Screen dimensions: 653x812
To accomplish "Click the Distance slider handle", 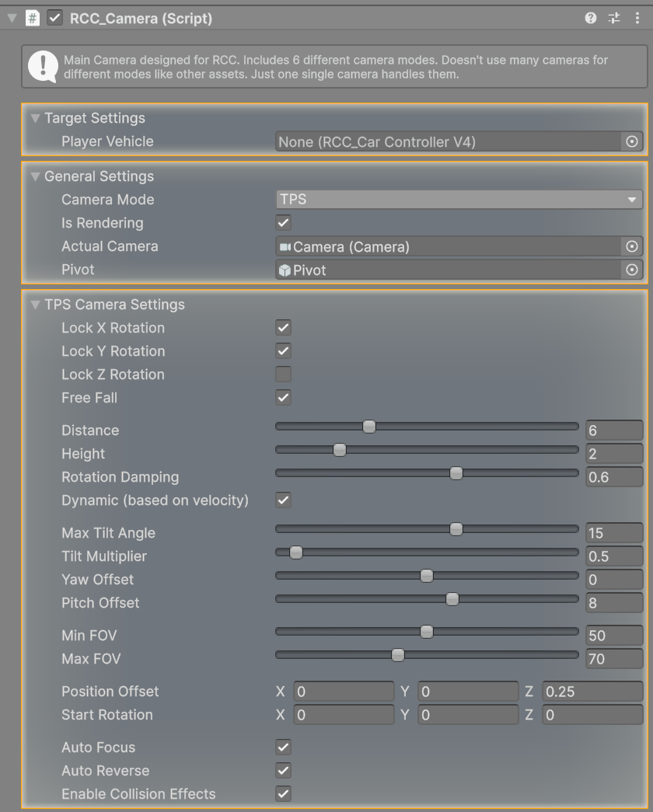I will (369, 427).
